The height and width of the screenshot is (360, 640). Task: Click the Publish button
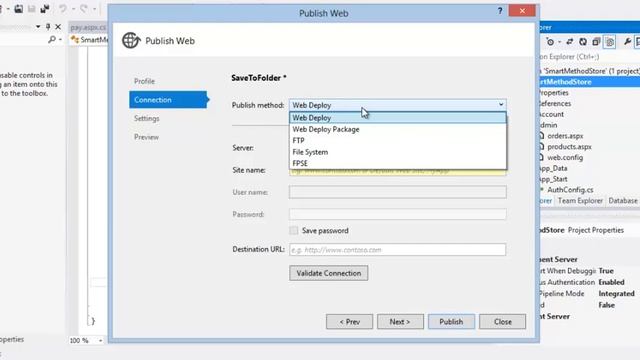[451, 322]
